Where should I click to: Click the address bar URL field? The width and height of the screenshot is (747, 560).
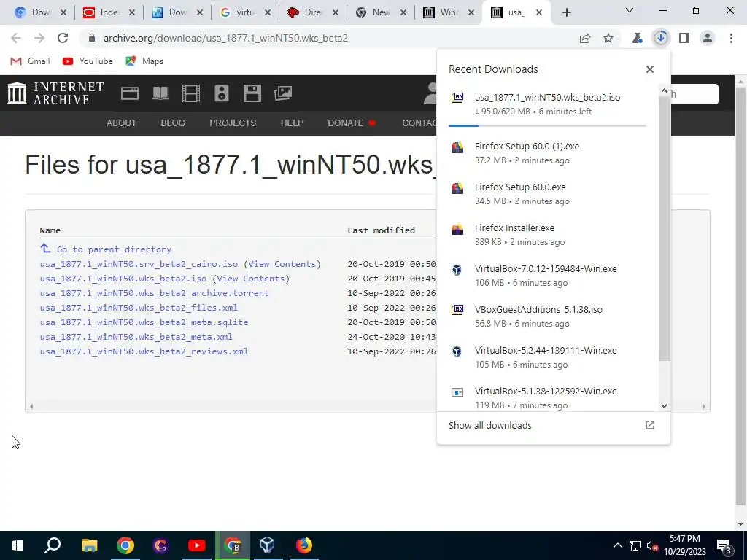329,38
